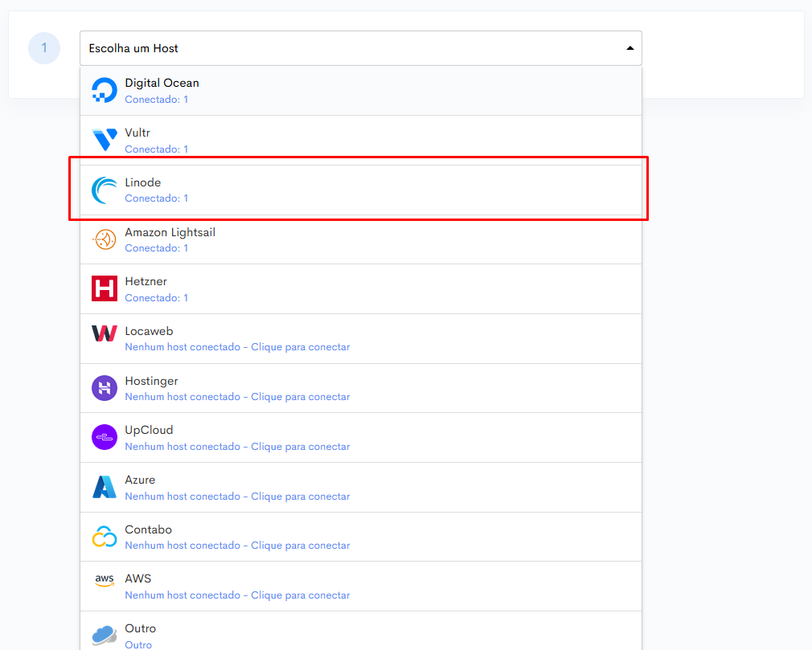Screen dimensions: 812x650
Task: Click UpCloud's 'Clique para conectar' link
Action: [x=301, y=447]
